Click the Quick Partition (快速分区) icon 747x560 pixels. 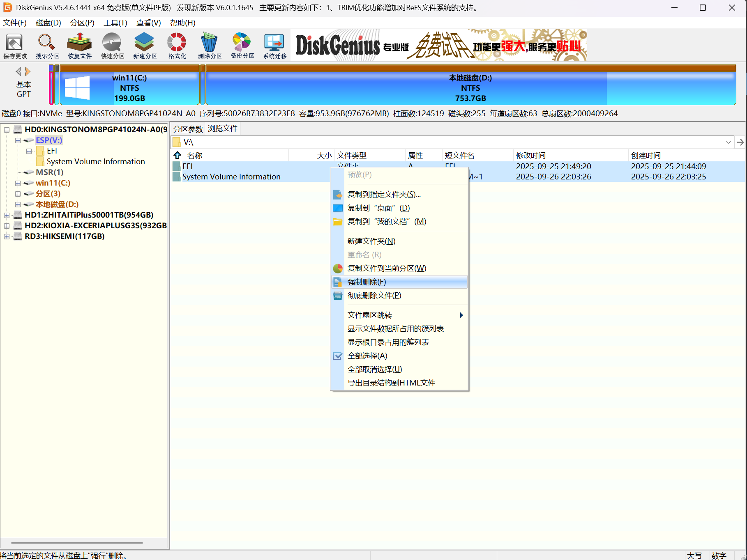pos(112,46)
